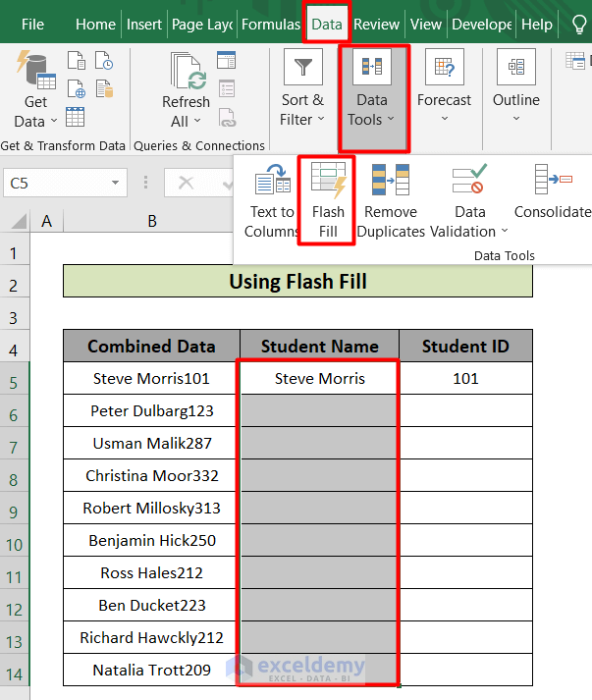Click the Name Box showing C5
The width and height of the screenshot is (592, 700).
65,183
